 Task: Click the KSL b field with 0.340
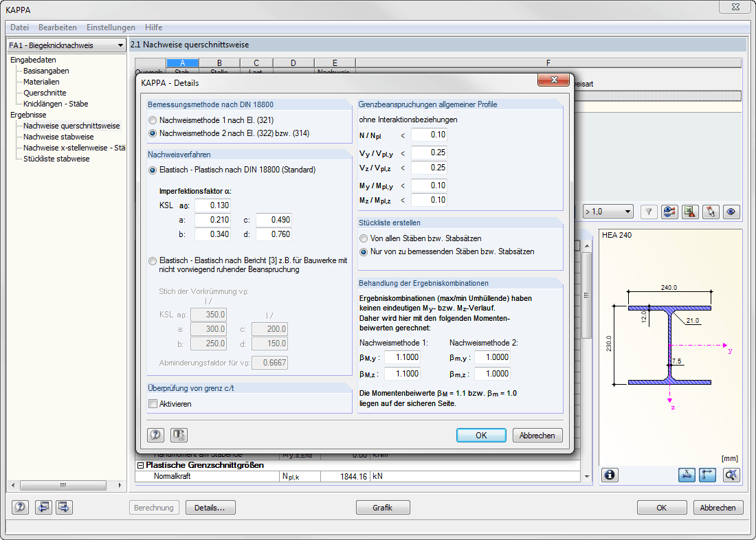(212, 235)
